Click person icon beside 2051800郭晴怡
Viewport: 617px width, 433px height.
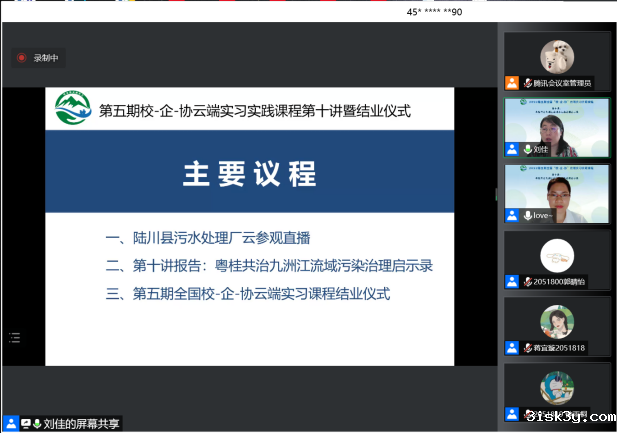pyautogui.click(x=512, y=282)
